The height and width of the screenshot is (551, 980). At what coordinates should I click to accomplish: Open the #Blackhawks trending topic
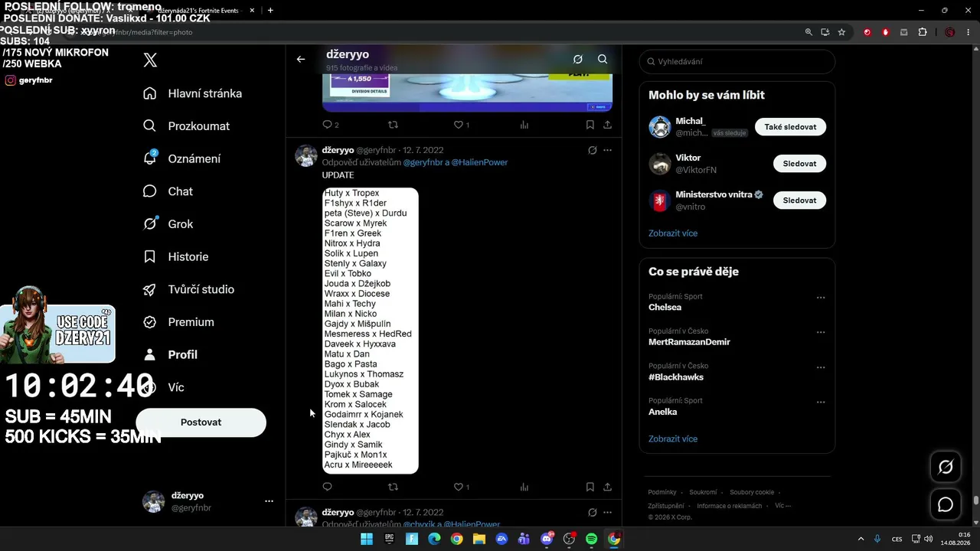pos(676,377)
